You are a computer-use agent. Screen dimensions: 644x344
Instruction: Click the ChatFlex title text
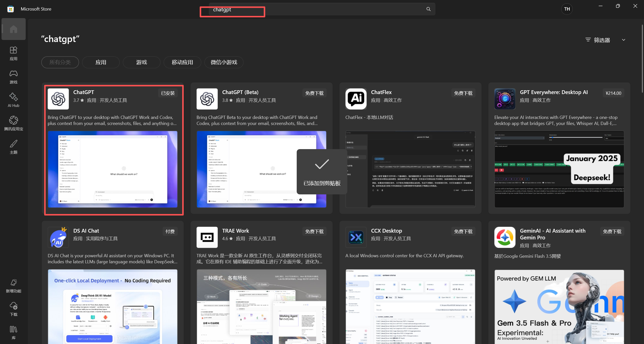(381, 92)
